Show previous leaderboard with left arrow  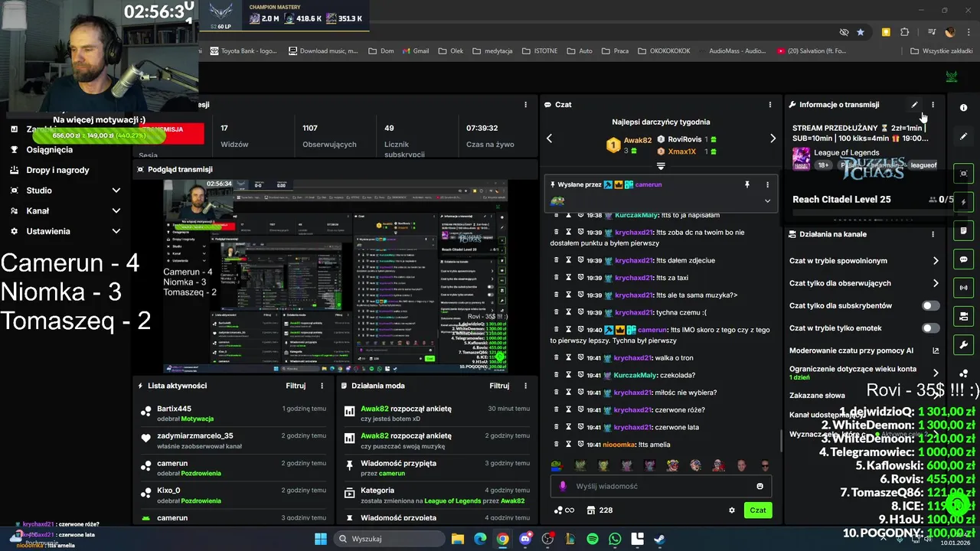(549, 139)
